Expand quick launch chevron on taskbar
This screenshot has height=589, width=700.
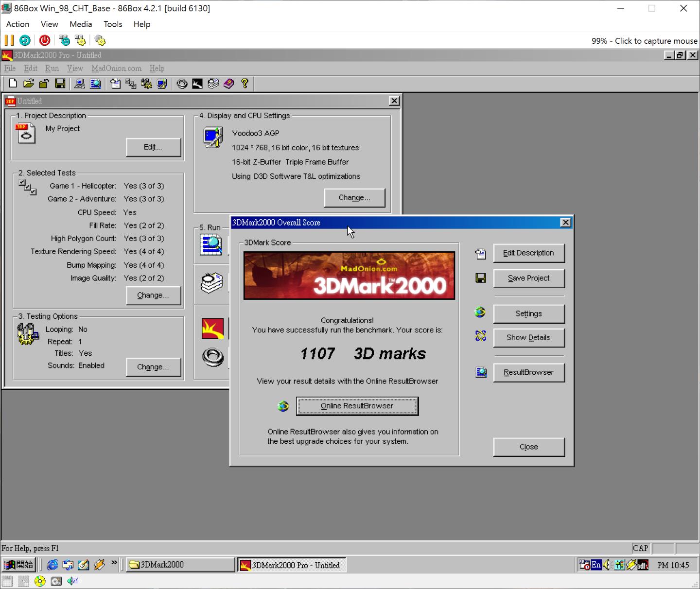[114, 563]
